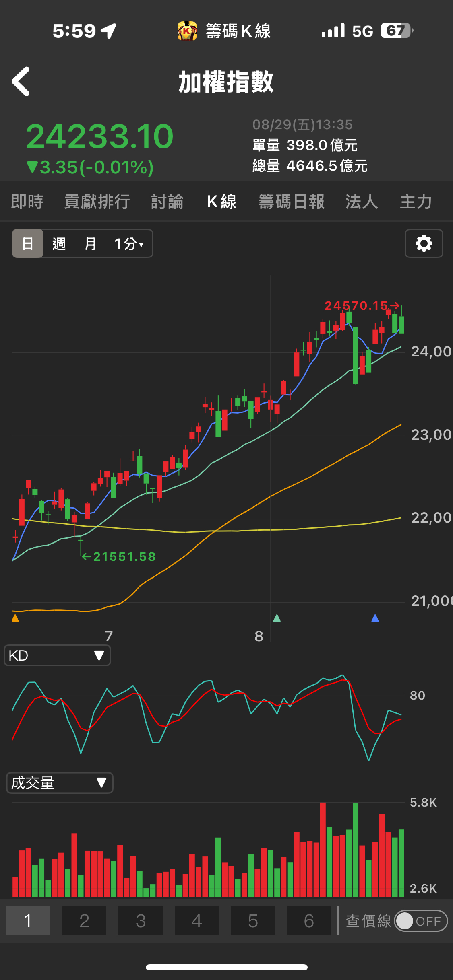Tap the orange triangle marker below chart

click(15, 618)
